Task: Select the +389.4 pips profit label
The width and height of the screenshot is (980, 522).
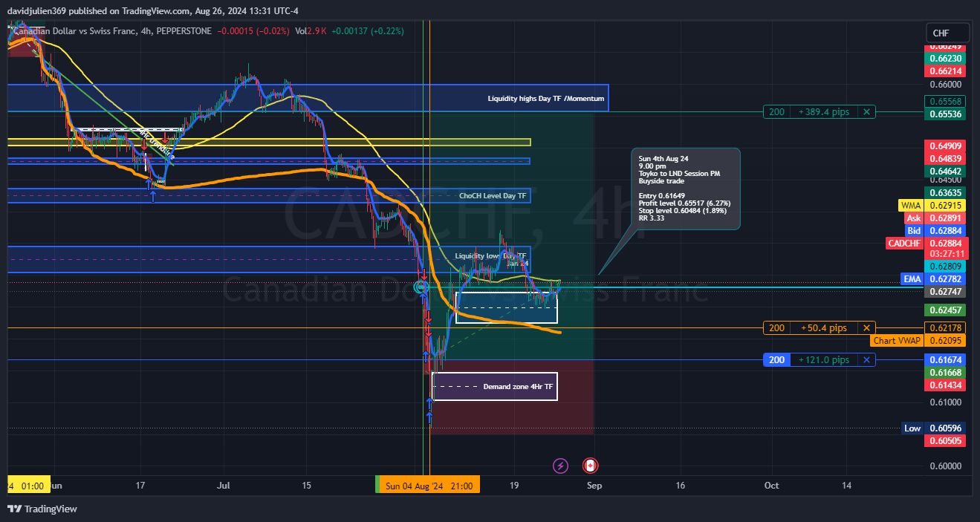Action: point(824,112)
